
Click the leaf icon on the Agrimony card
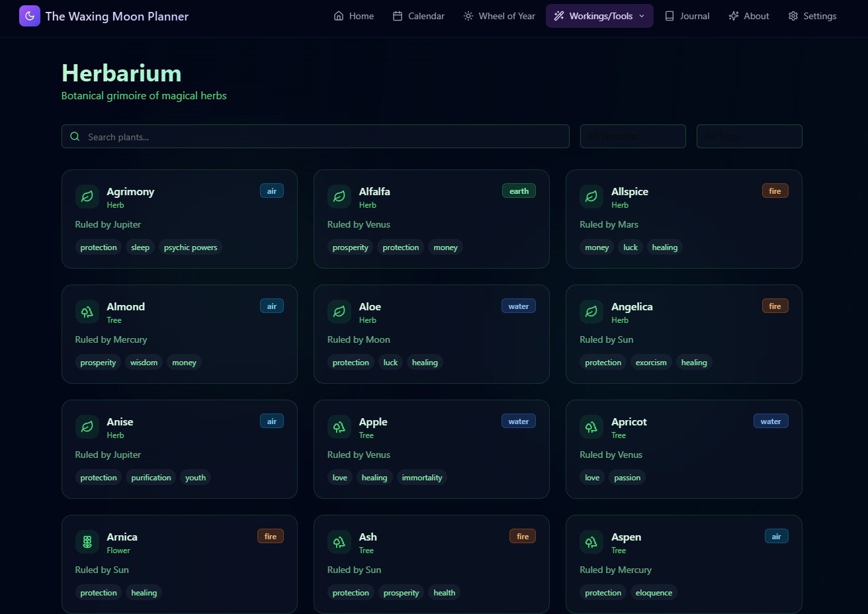tap(87, 197)
